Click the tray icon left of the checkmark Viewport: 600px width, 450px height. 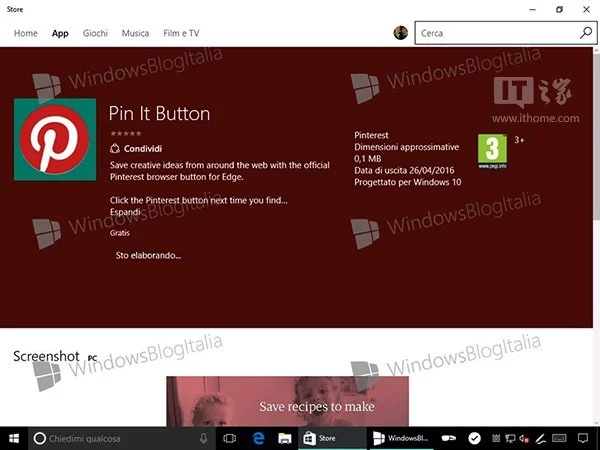coord(448,439)
